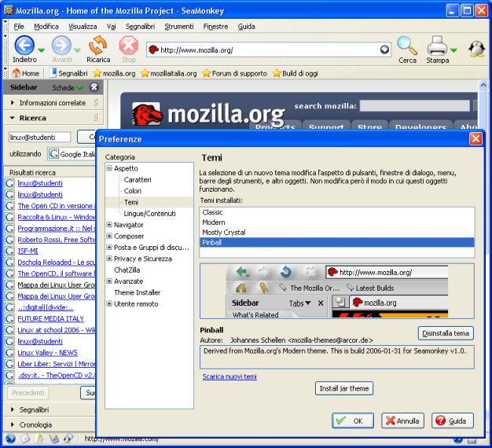Screen dimensions: 492x448
Task: Click the Avanti forward arrow icon
Action: (61, 46)
